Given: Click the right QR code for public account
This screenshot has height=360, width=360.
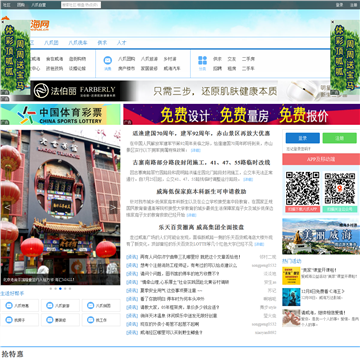Looking at the screenshot, I should click(340, 188).
